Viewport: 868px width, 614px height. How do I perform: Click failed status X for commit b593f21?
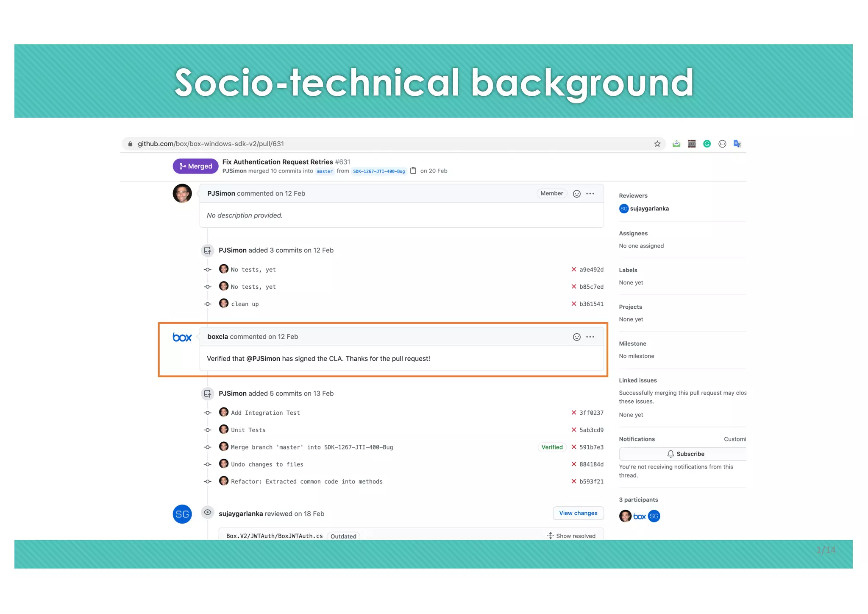[574, 481]
